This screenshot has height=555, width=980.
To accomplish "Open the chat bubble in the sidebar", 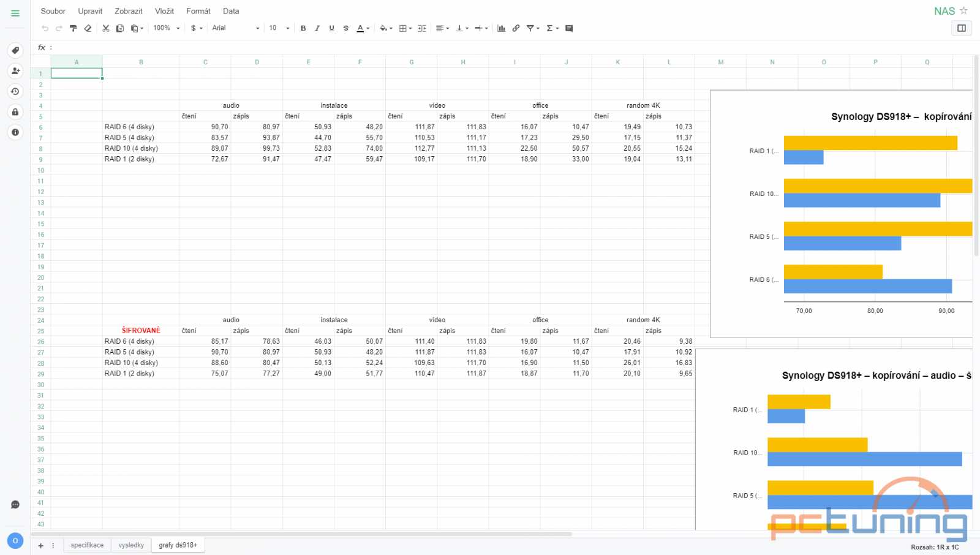I will tap(15, 505).
